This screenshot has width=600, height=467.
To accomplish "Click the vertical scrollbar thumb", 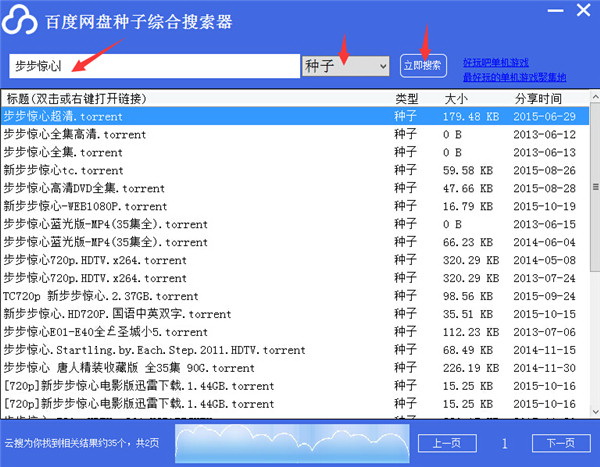I will [595, 187].
